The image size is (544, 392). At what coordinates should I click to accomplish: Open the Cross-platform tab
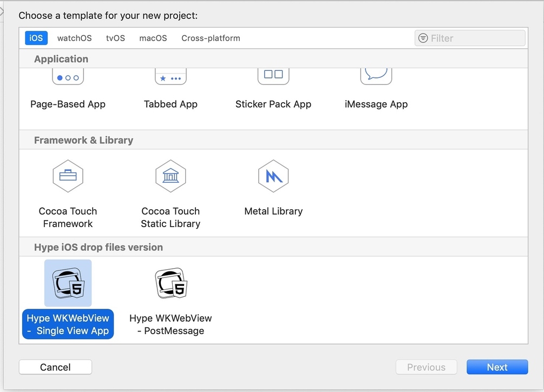tap(211, 38)
